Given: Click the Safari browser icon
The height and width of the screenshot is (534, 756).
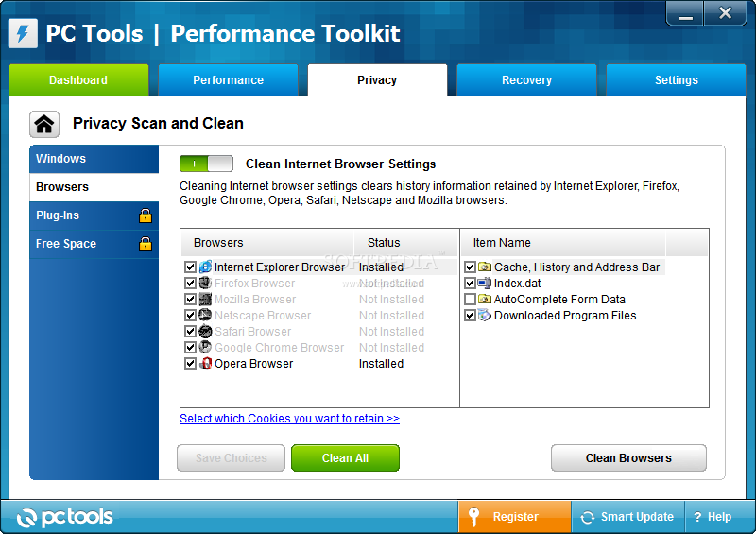Looking at the screenshot, I should (x=205, y=332).
